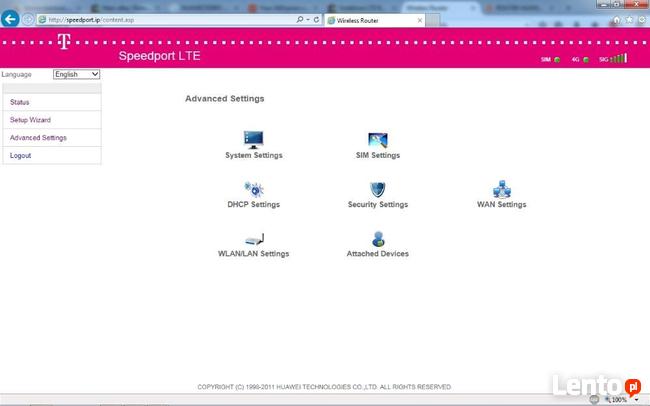Close the Wireless Router tab
This screenshot has width=650, height=406.
(420, 20)
